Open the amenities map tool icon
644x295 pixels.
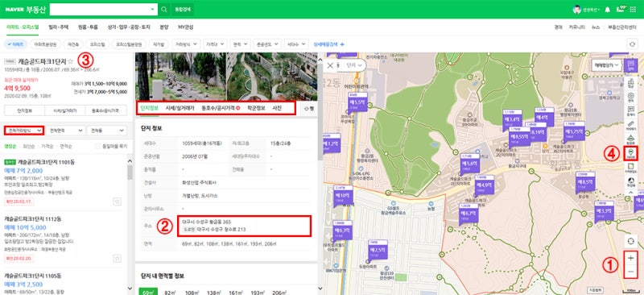pyautogui.click(x=630, y=98)
